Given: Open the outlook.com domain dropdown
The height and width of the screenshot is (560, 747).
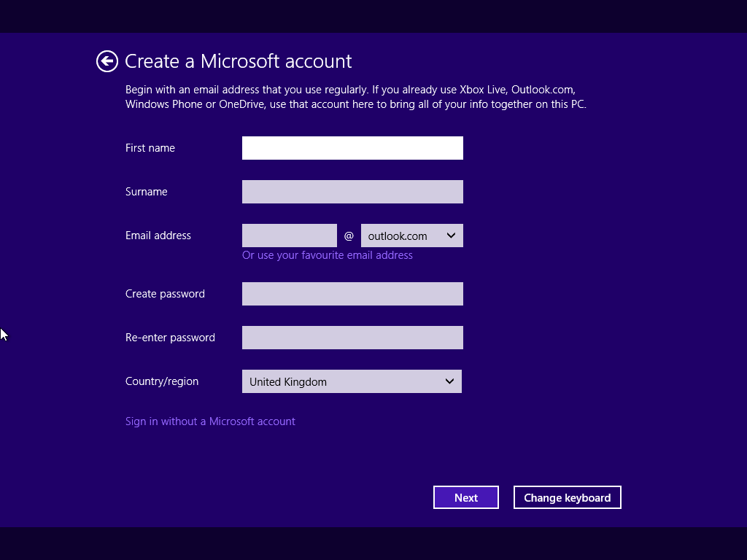Looking at the screenshot, I should pyautogui.click(x=412, y=236).
